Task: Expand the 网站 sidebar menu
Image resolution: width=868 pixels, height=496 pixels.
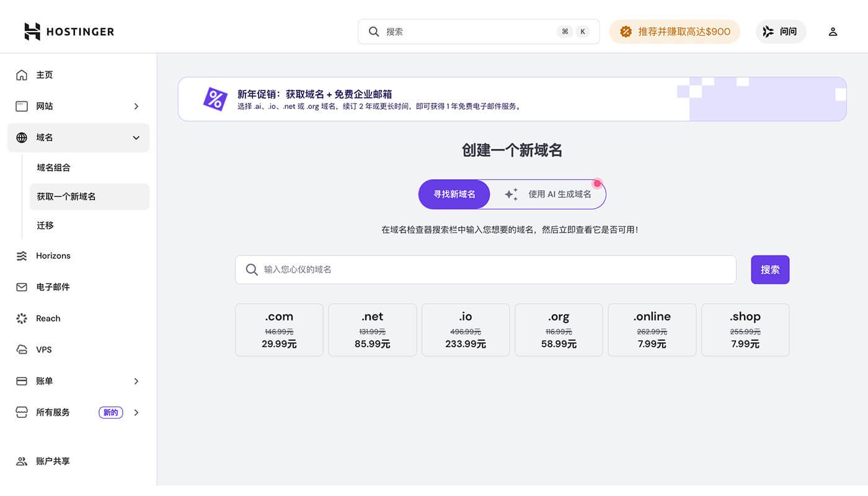Action: click(136, 106)
